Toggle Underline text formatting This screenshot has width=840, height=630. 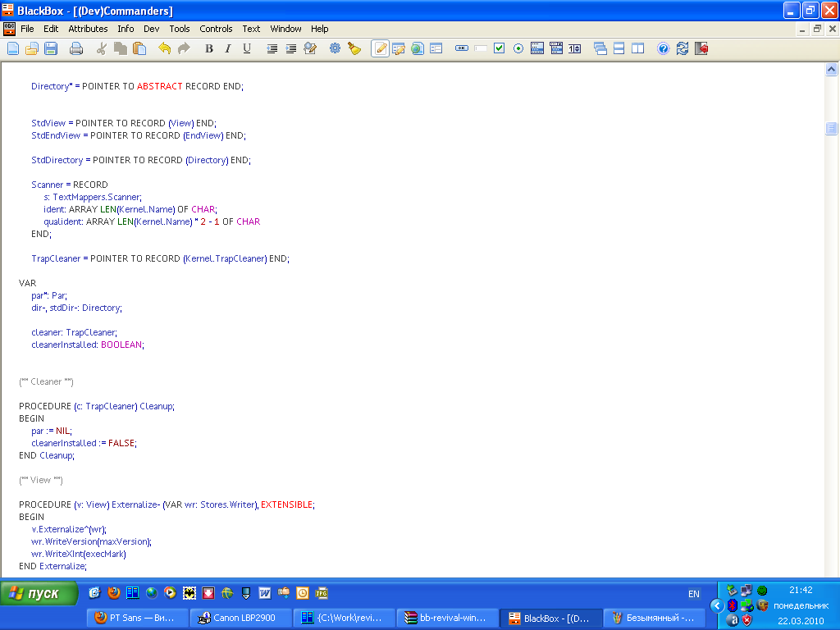247,48
